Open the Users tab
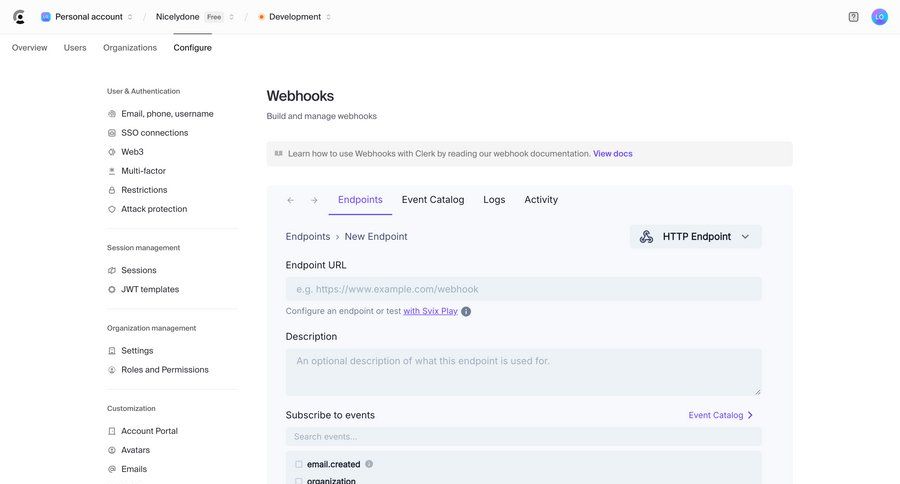This screenshot has height=484, width=900. (x=75, y=48)
